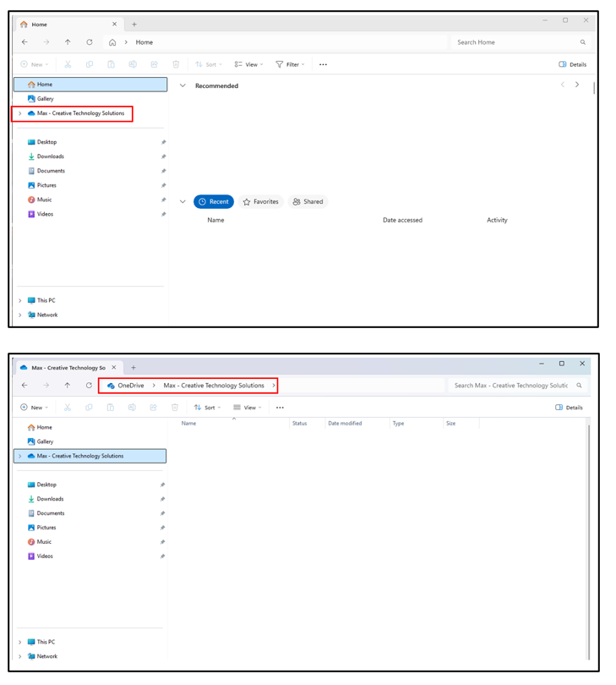The height and width of the screenshot is (685, 616).
Task: Toggle Details pane in the OneDrive folder window
Action: point(569,408)
